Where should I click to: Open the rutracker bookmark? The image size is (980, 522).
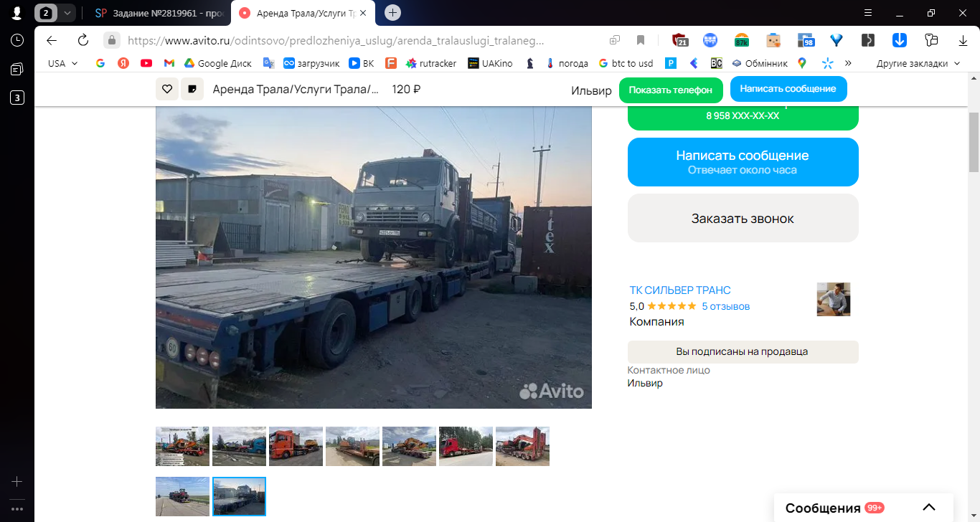[430, 63]
